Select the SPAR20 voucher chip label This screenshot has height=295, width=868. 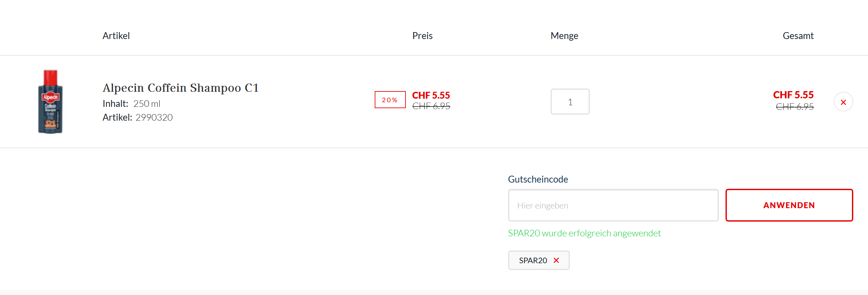pyautogui.click(x=533, y=260)
